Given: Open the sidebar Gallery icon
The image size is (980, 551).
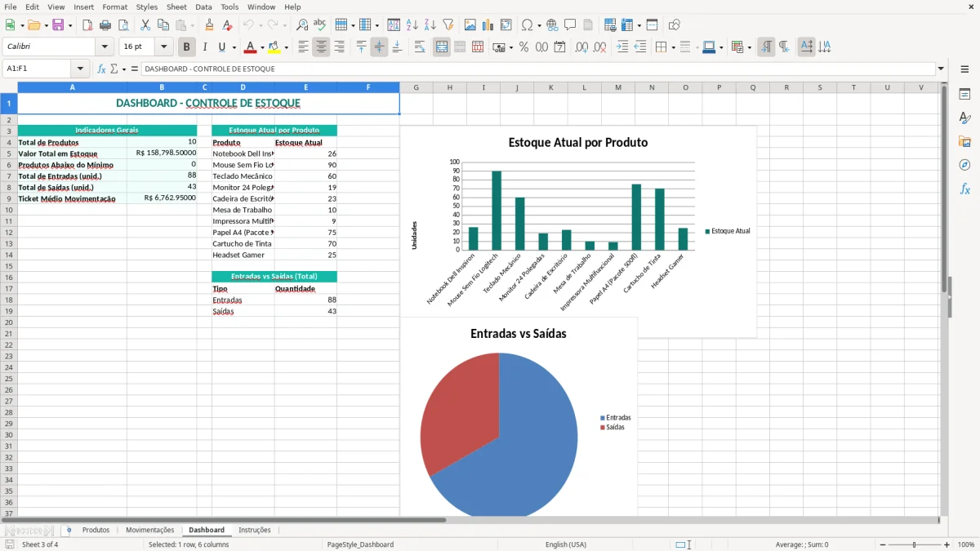Looking at the screenshot, I should click(964, 141).
